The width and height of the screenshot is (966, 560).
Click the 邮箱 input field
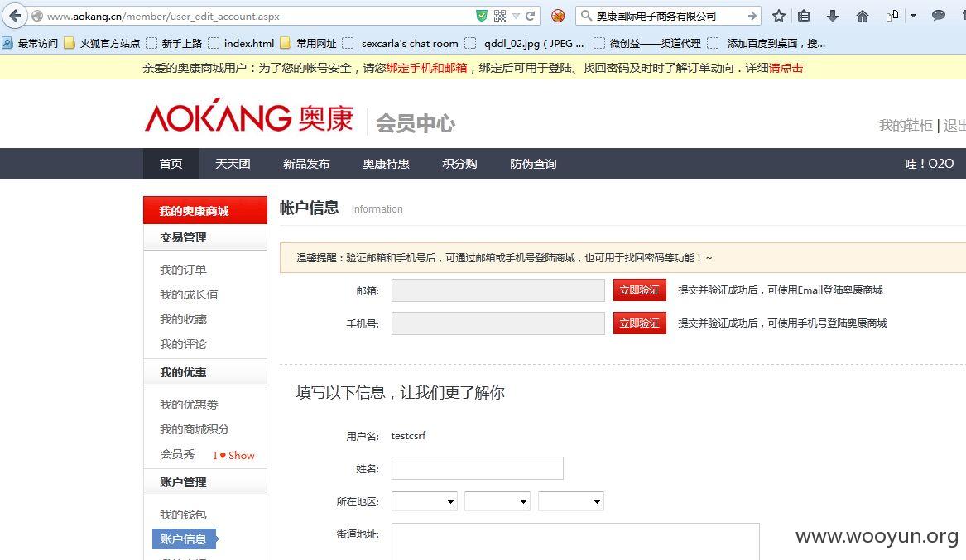[x=497, y=290]
